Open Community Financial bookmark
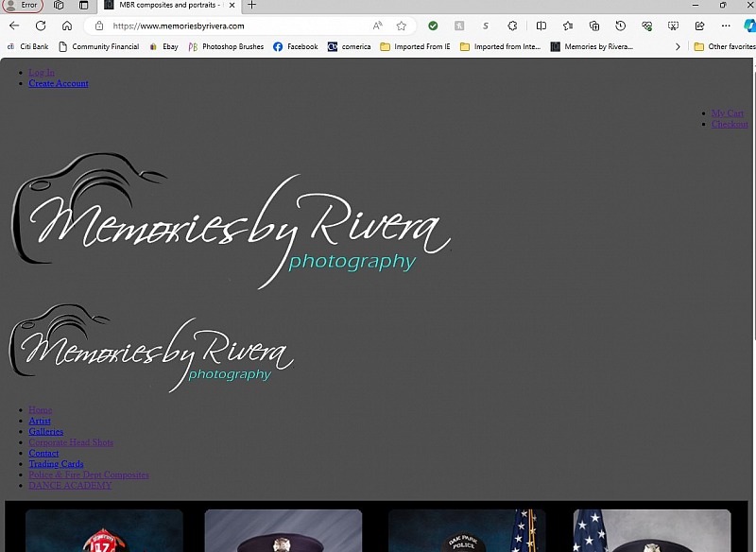 (99, 46)
